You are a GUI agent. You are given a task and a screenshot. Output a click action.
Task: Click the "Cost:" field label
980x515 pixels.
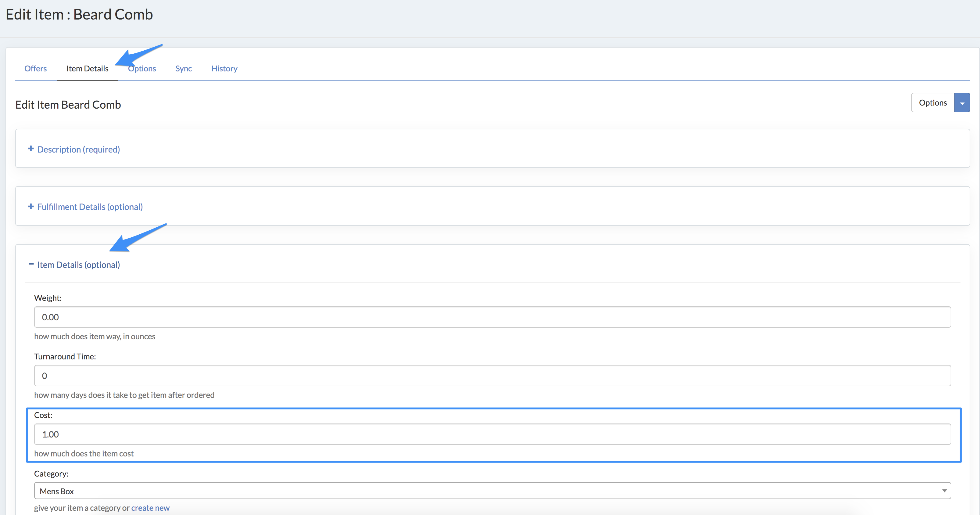click(43, 415)
